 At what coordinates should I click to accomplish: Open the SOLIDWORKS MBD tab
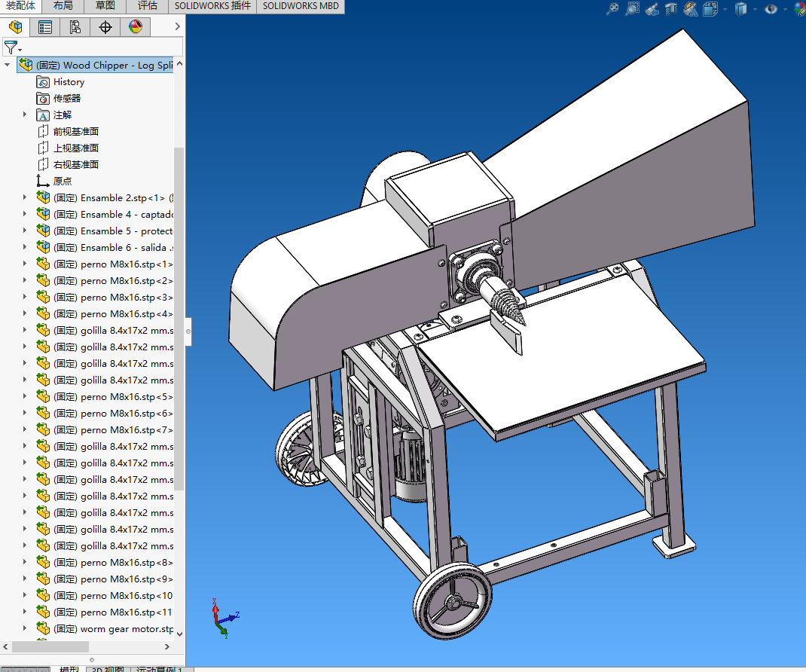tap(301, 6)
